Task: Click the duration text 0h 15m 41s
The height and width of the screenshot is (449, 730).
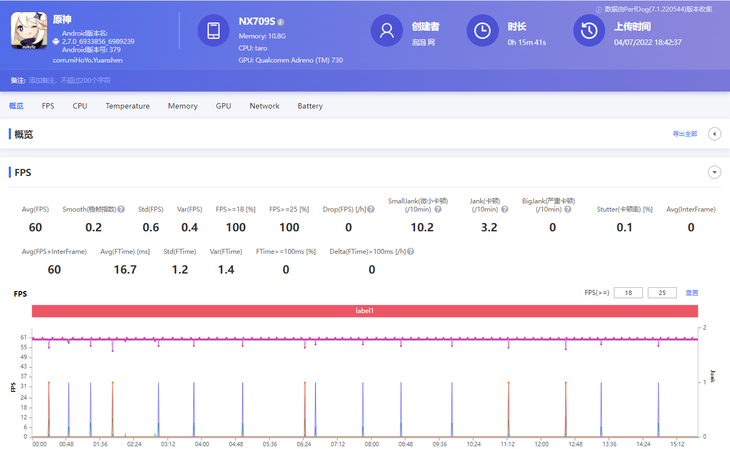Action: pyautogui.click(x=527, y=42)
